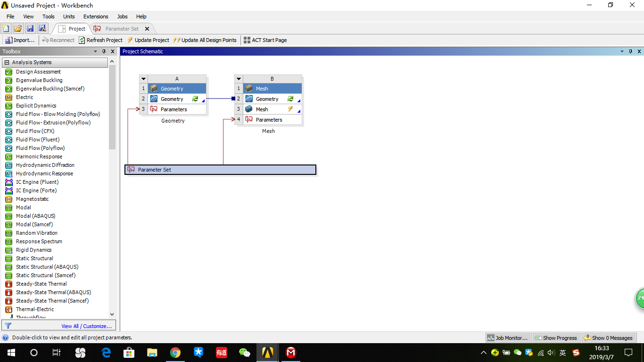This screenshot has height=362, width=644.
Task: Open the Job Monitor
Action: click(508, 338)
